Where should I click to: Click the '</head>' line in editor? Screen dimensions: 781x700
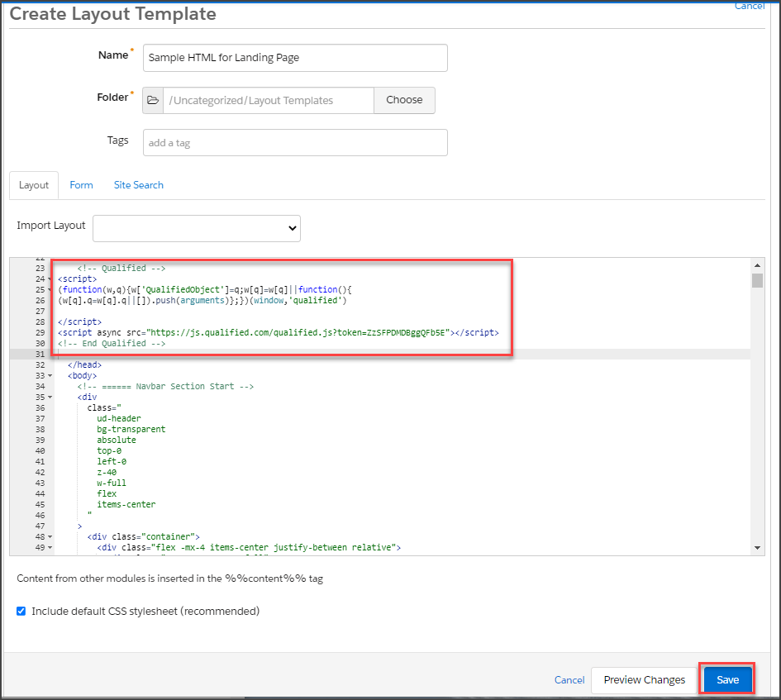pyautogui.click(x=84, y=364)
